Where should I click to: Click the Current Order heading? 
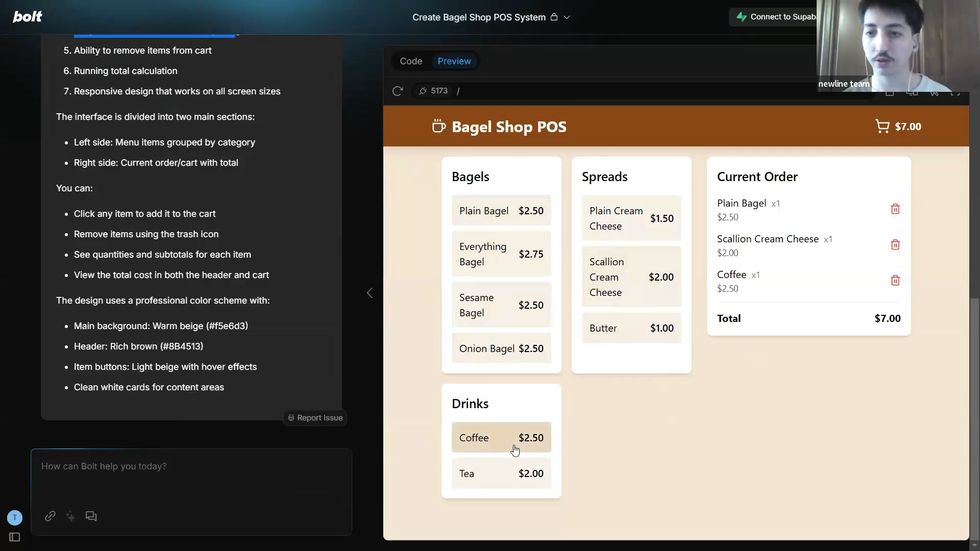point(757,177)
